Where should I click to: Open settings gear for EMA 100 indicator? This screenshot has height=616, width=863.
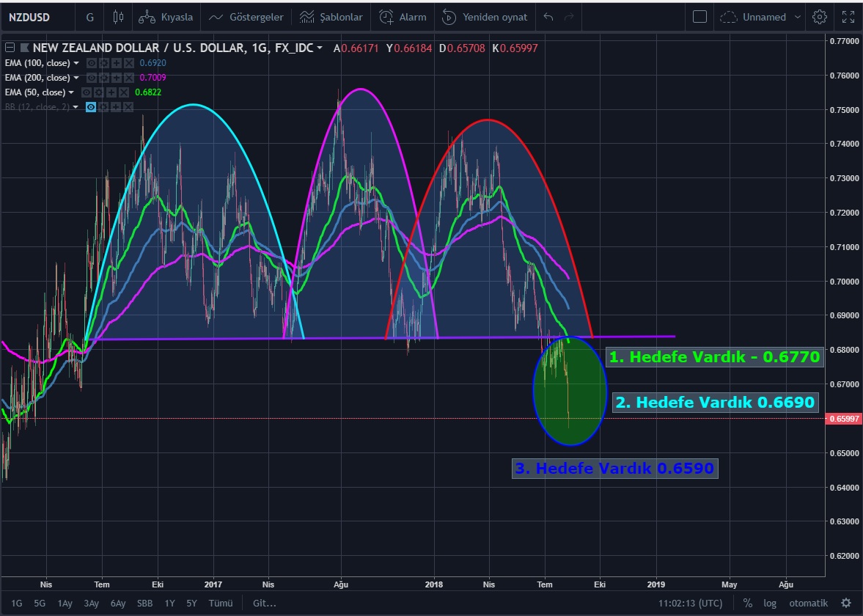[103, 63]
